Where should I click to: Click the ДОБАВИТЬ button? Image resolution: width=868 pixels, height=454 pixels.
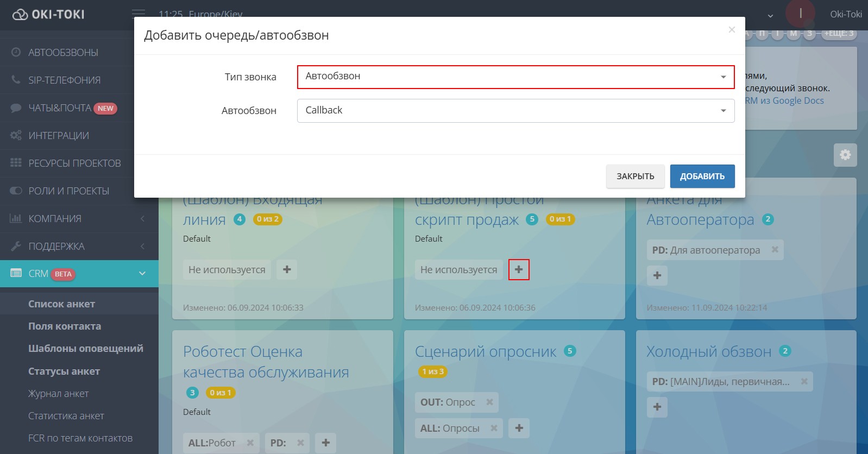click(702, 176)
